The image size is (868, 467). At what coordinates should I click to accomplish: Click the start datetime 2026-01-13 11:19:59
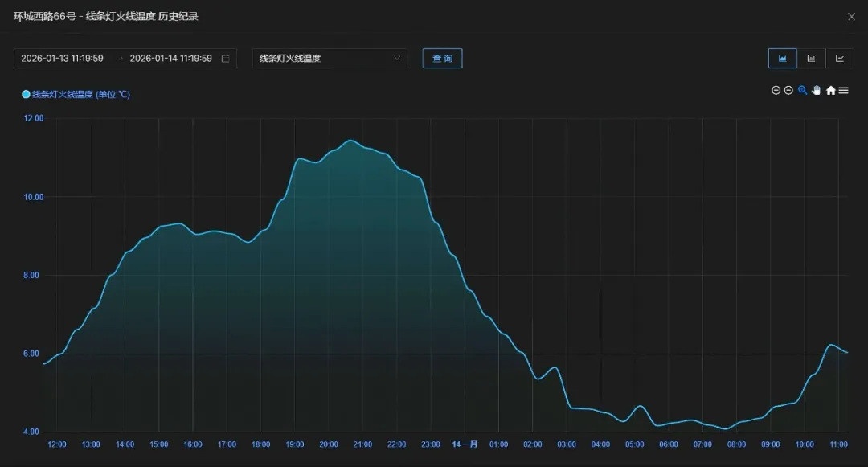tap(62, 59)
